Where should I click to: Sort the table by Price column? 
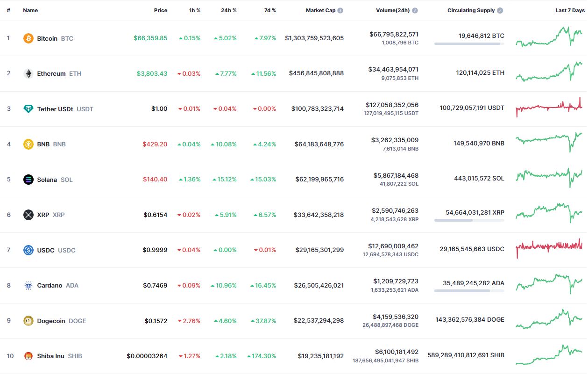[x=160, y=10]
